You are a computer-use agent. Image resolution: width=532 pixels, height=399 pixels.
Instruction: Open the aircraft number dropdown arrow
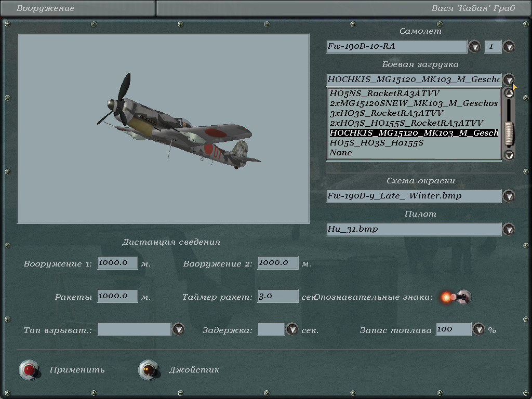[x=509, y=46]
